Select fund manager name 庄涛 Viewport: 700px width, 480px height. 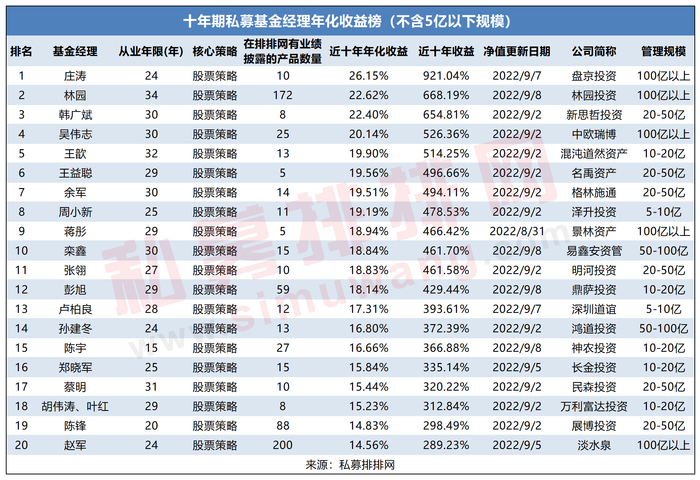[x=75, y=76]
